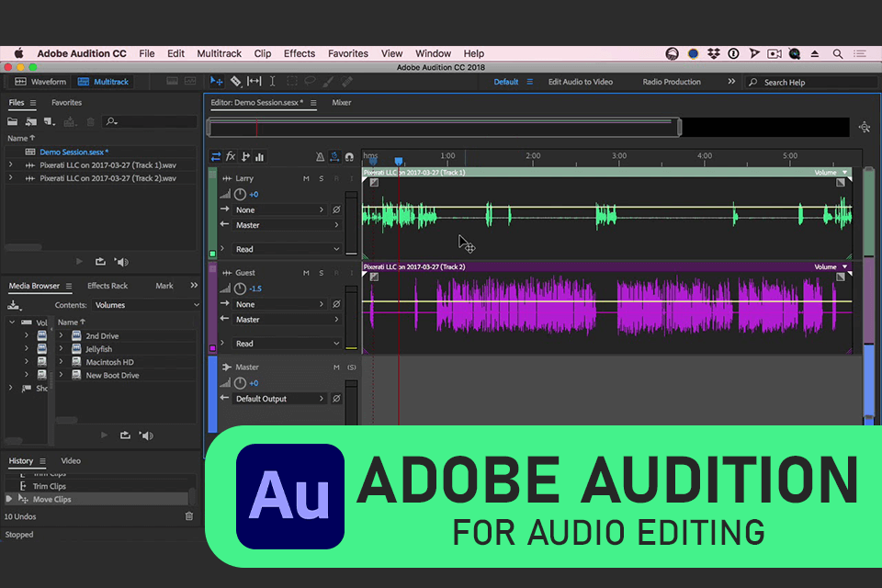Open file folder icon in Files panel

(12, 121)
